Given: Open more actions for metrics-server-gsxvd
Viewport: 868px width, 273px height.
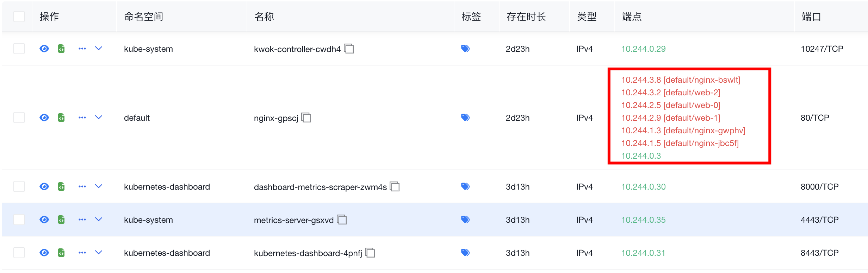Looking at the screenshot, I should point(82,220).
